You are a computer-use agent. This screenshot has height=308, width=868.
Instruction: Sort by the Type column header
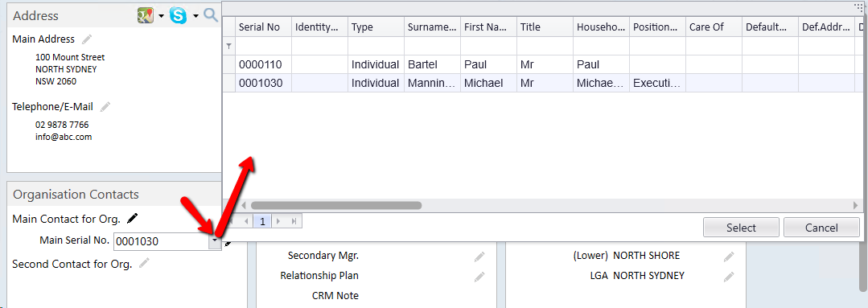(x=376, y=27)
